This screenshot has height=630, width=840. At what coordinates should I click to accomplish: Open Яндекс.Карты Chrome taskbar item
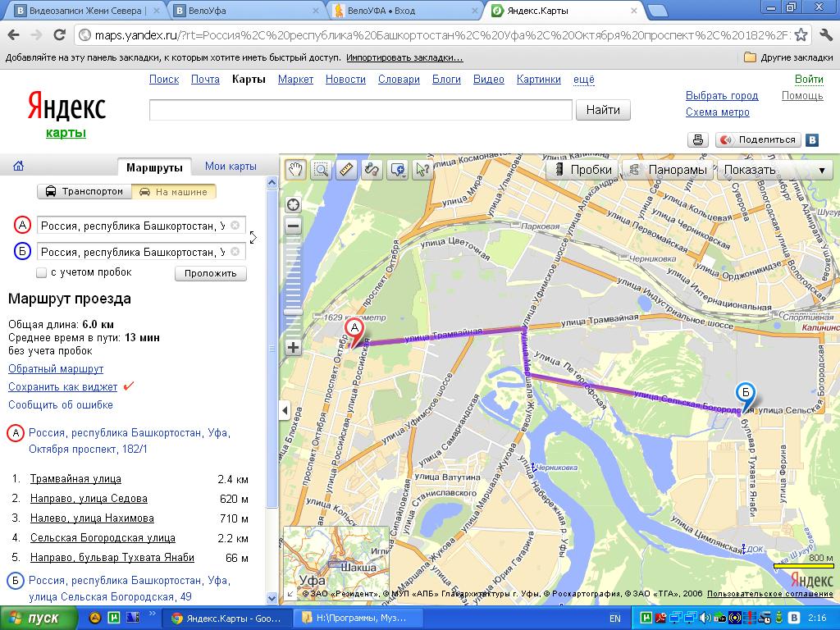(228, 619)
